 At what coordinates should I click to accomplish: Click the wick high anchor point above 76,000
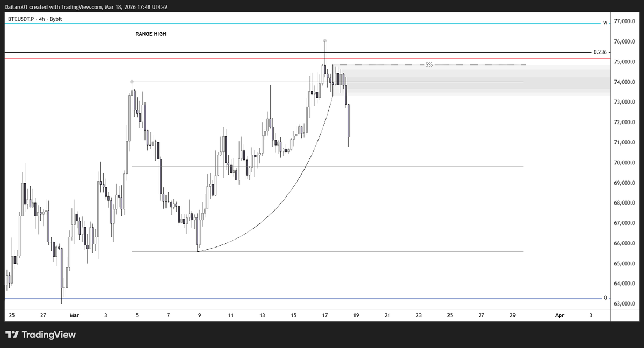tap(325, 41)
